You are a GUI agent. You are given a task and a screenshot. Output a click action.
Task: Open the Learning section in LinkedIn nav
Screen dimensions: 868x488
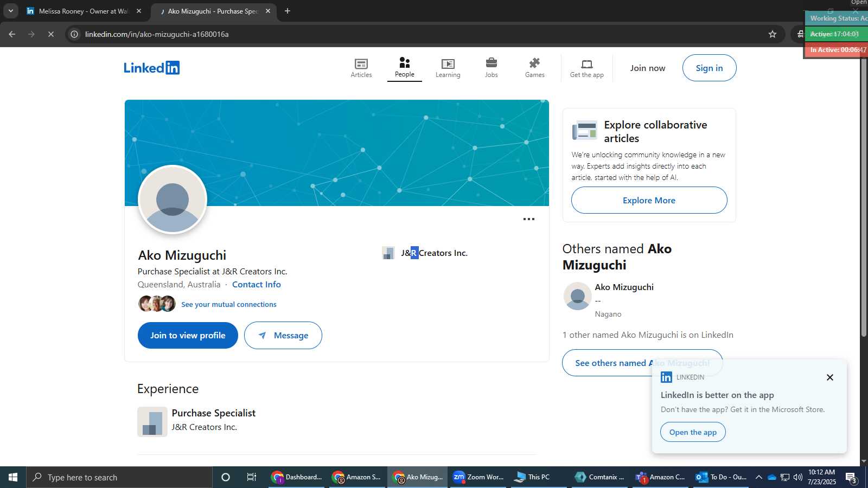(x=448, y=68)
